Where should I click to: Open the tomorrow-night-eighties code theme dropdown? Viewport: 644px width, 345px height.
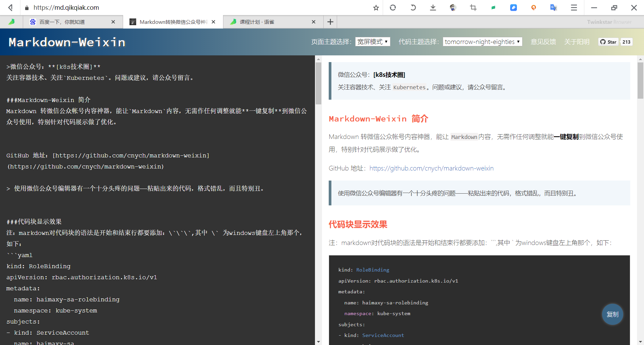point(482,42)
